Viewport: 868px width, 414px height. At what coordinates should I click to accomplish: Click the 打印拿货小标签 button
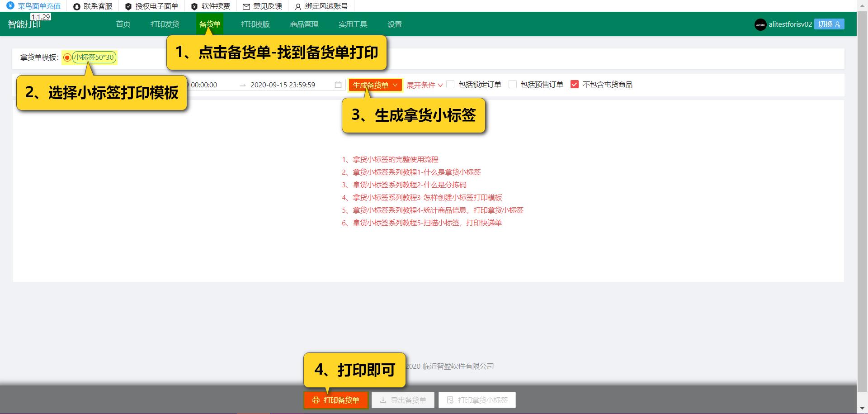coord(476,400)
